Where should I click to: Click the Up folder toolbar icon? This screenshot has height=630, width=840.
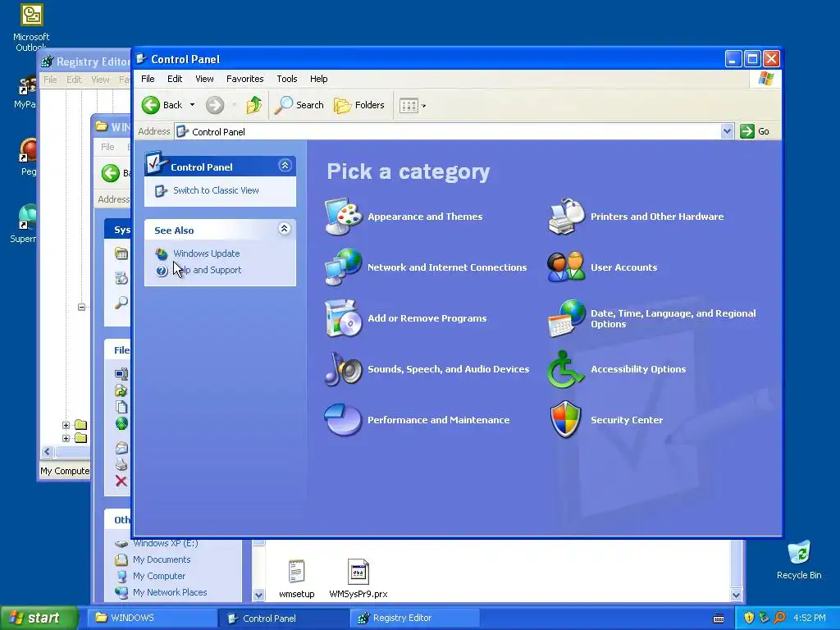254,105
